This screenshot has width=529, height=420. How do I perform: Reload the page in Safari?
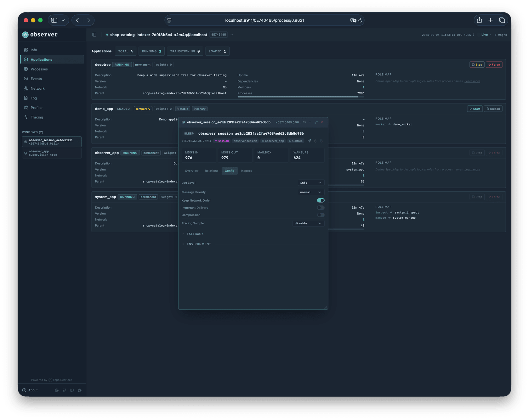[x=360, y=20]
